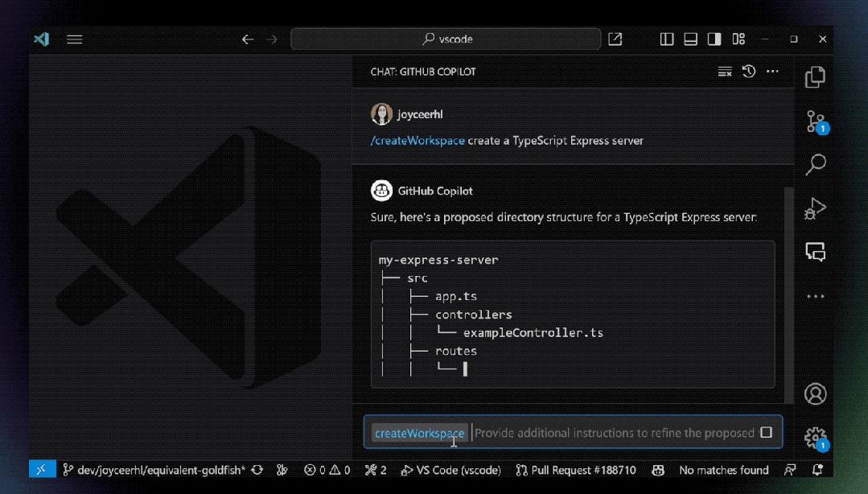Screen dimensions: 868x494
Task: Open the Run and Debug view
Action: click(815, 208)
